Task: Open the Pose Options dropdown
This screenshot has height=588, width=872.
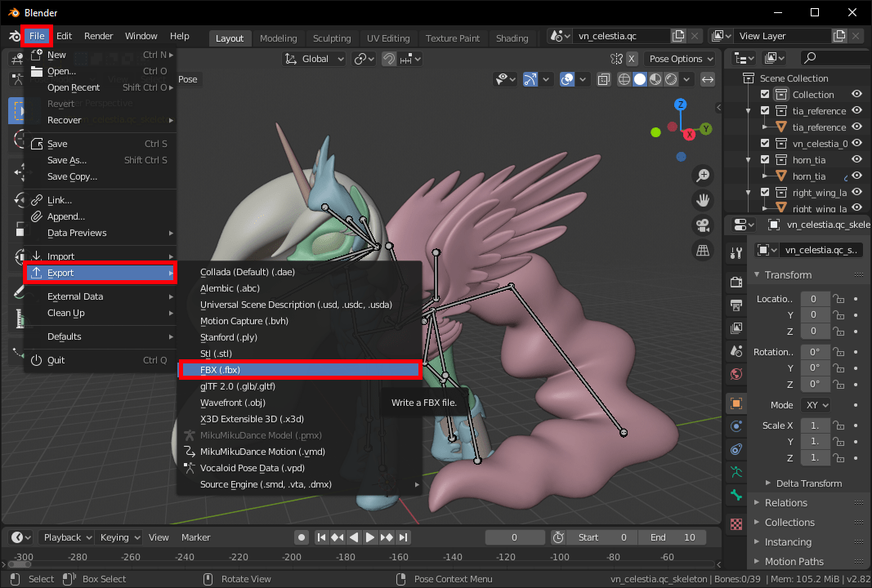Action: point(679,59)
